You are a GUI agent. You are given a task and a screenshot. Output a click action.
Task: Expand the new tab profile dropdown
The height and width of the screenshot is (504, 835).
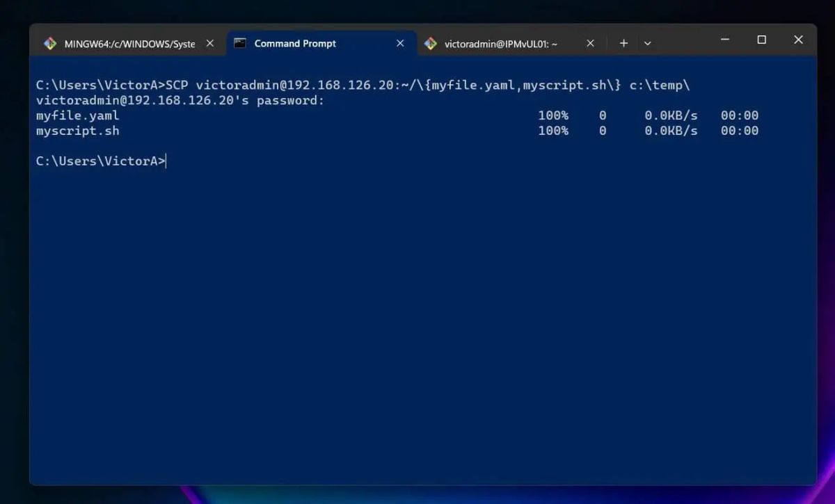tap(648, 43)
